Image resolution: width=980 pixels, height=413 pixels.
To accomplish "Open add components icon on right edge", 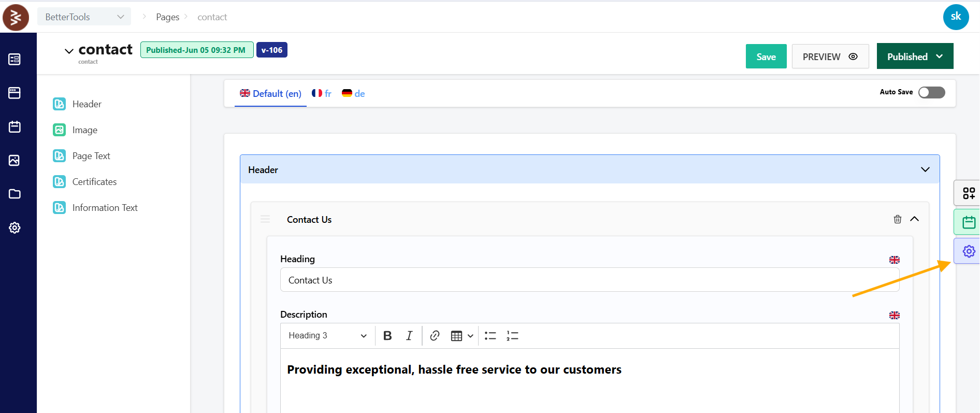I will [x=968, y=193].
